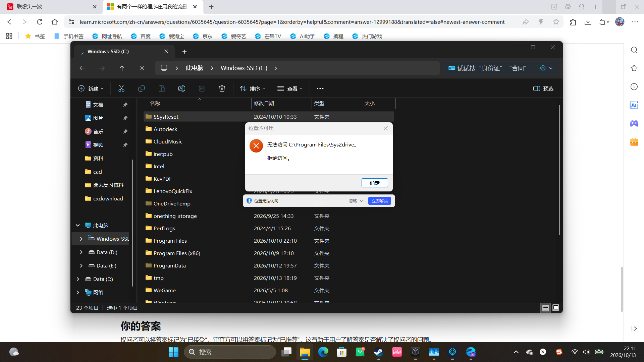Select the Program Files folder row
Viewport: 644px width, 362px height.
(269, 241)
